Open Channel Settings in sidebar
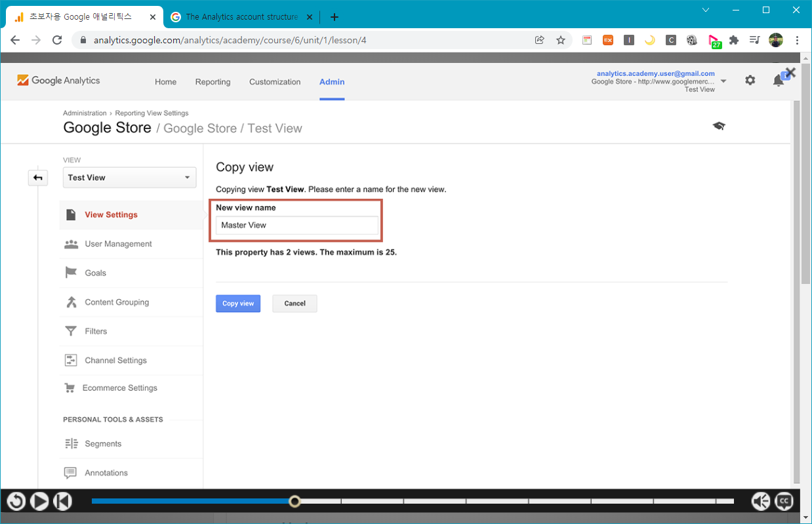This screenshot has height=524, width=812. pos(115,361)
